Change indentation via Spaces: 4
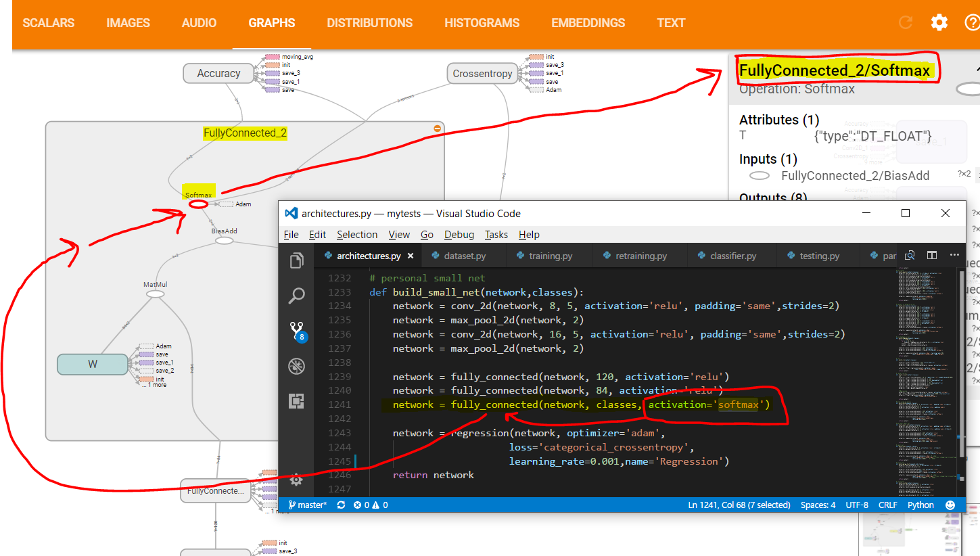The height and width of the screenshot is (556, 980). click(x=818, y=505)
